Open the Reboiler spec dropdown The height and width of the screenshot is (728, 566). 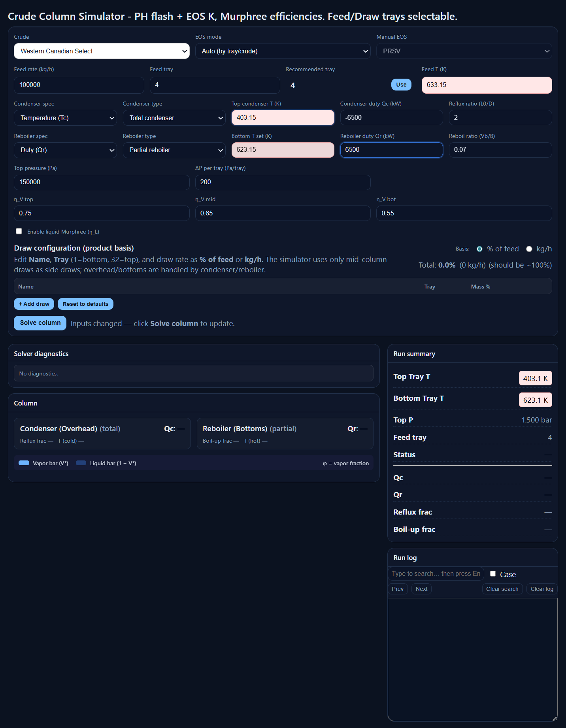pos(65,150)
